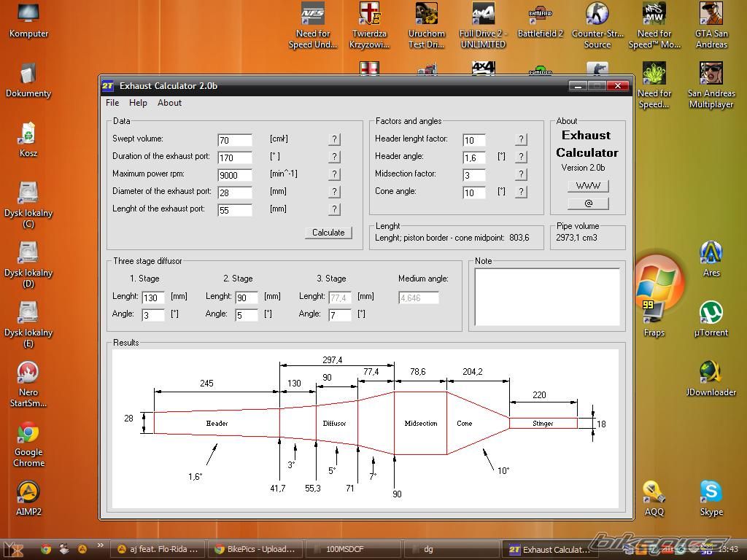Launch AIMP2 desktop icon
The image size is (747, 560).
coord(28,498)
